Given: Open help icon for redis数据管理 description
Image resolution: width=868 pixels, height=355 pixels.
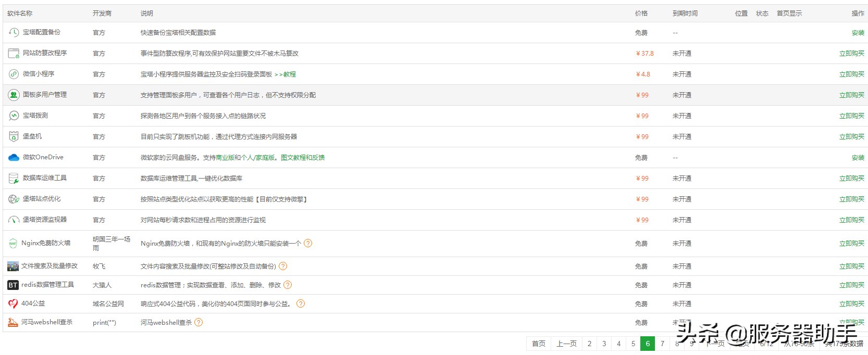Looking at the screenshot, I should pyautogui.click(x=288, y=285).
